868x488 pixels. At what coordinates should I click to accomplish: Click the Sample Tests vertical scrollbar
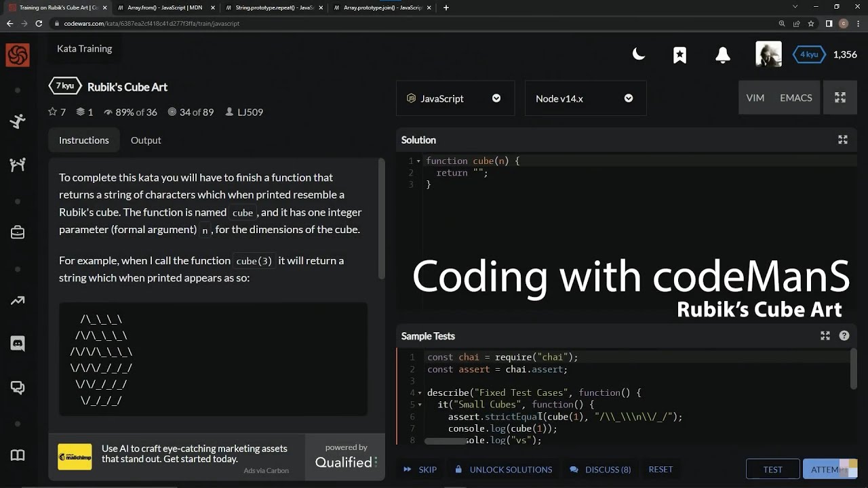(x=854, y=369)
